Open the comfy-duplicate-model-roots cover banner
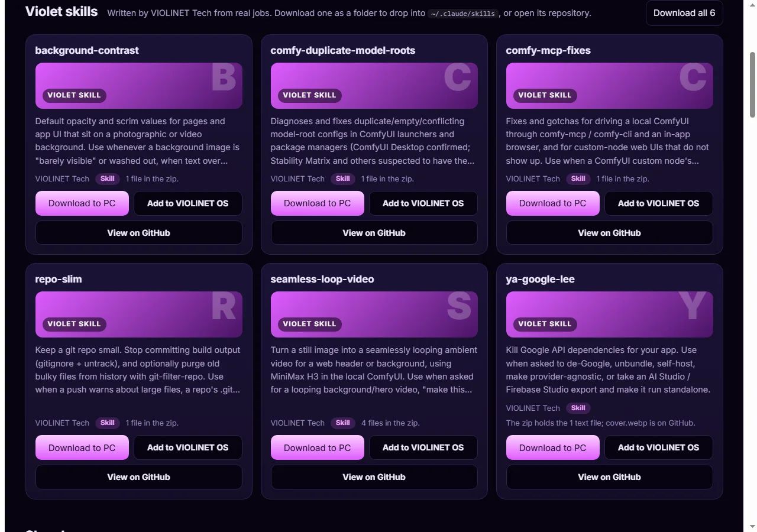 pos(374,86)
